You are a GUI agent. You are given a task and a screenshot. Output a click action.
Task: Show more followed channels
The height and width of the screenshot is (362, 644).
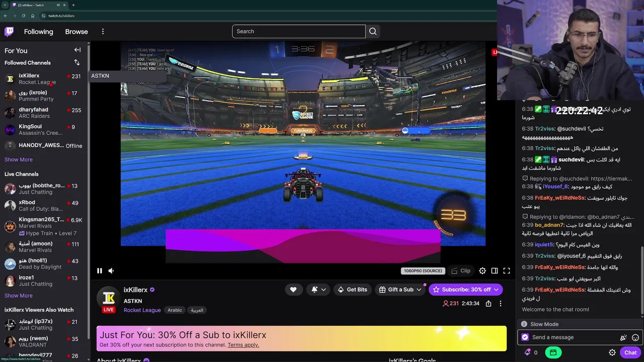19,159
